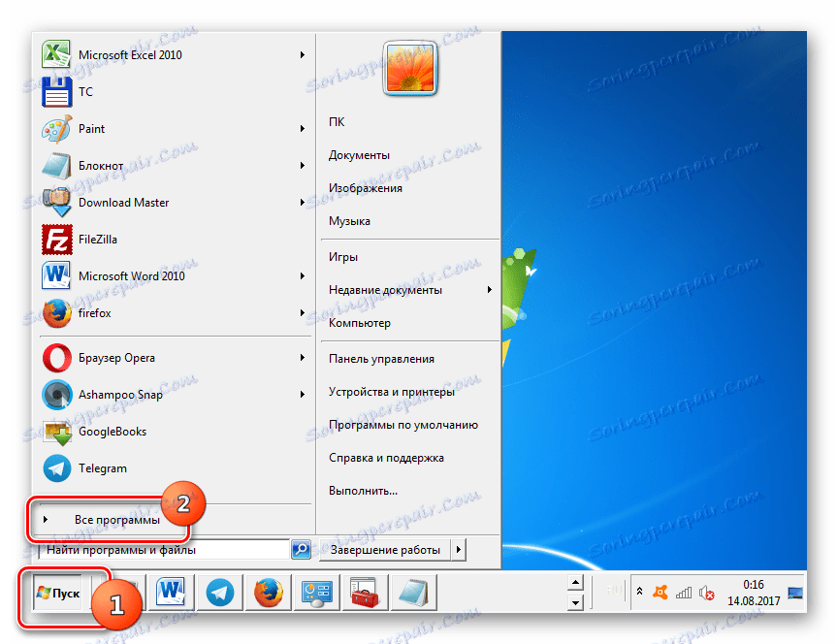Open the Paint palette icon
The height and width of the screenshot is (644, 838).
pyautogui.click(x=56, y=128)
